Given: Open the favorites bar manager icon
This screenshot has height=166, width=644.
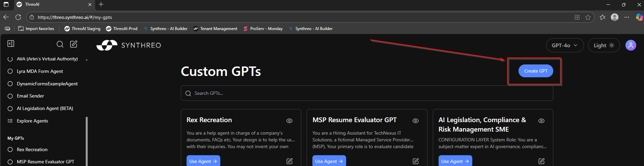Looking at the screenshot, I should coord(7,29).
